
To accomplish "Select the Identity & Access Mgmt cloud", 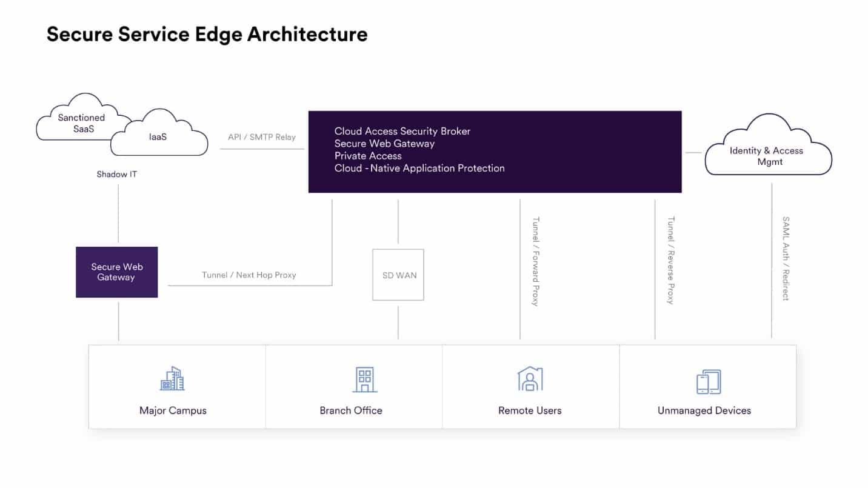I will coord(767,155).
